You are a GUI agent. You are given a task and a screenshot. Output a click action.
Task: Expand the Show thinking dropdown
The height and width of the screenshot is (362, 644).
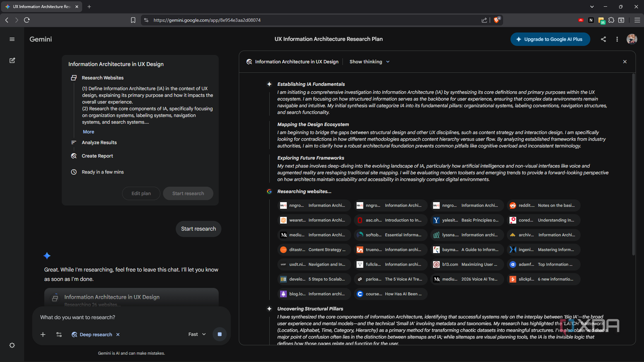[x=369, y=62]
